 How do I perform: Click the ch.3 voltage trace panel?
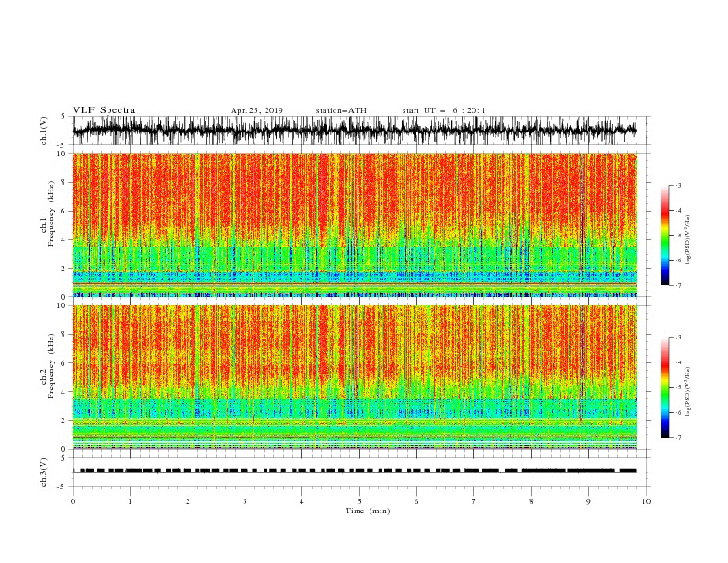click(361, 472)
